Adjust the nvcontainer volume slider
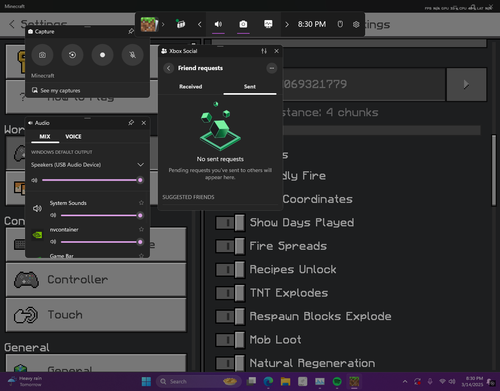The image size is (500, 391). coord(101,242)
